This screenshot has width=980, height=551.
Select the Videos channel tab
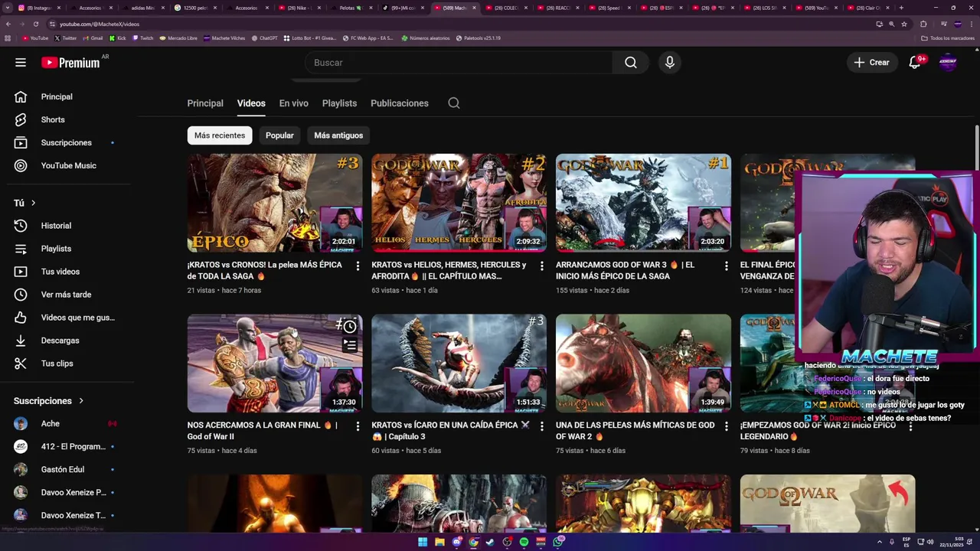(251, 103)
